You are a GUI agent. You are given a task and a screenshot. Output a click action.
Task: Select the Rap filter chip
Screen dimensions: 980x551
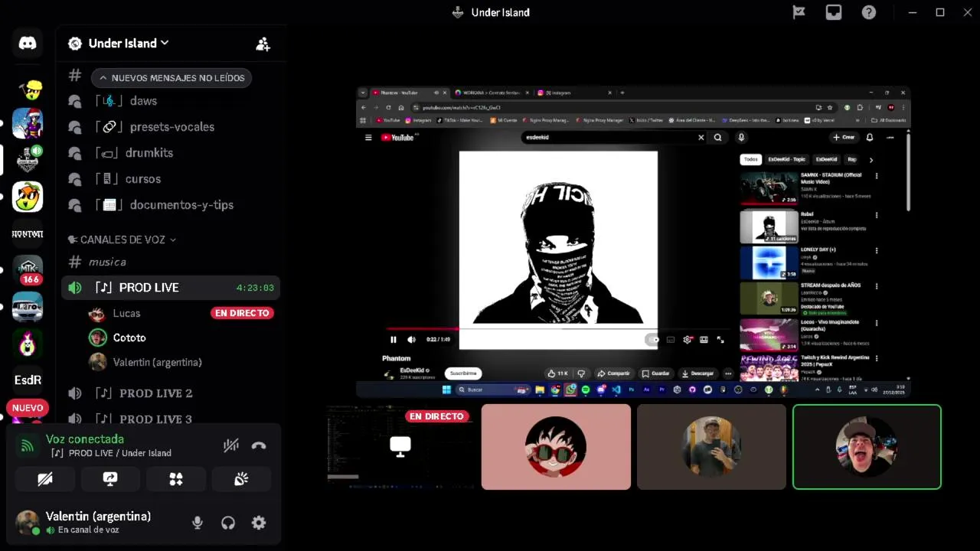click(x=851, y=160)
